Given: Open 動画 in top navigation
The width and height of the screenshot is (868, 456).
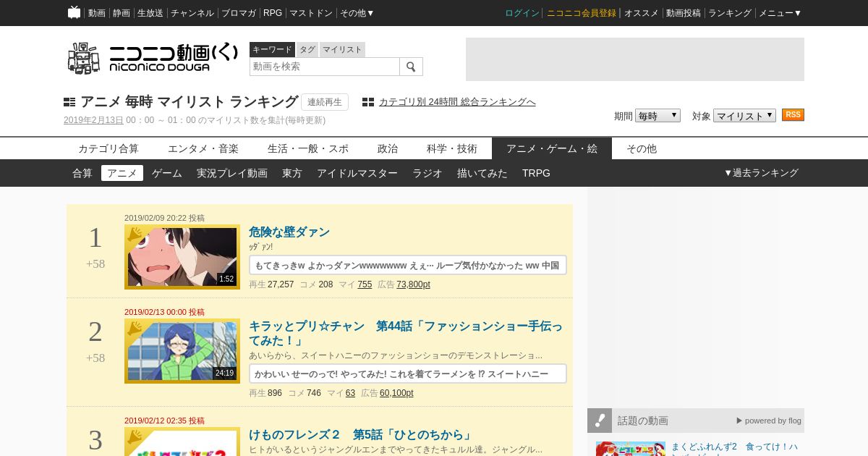Looking at the screenshot, I should tap(97, 13).
